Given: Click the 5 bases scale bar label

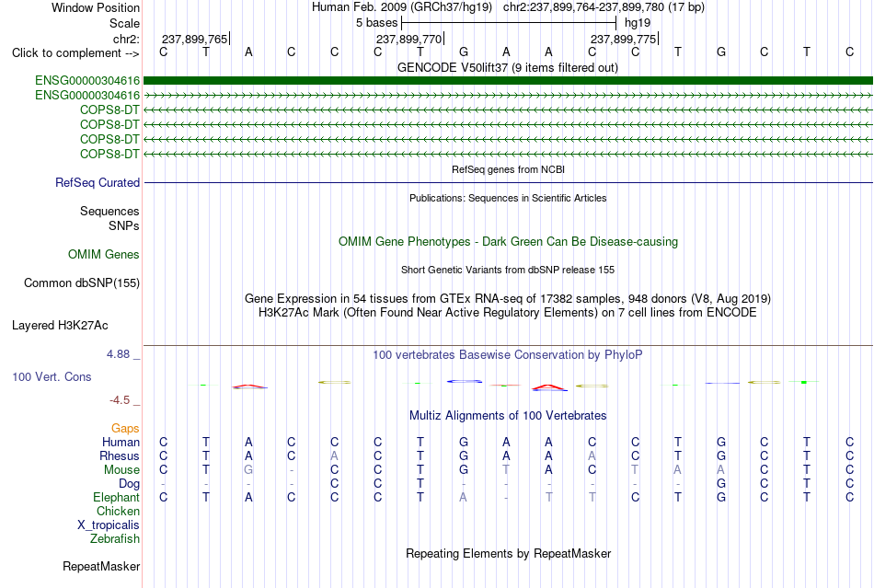Looking at the screenshot, I should 377,23.
